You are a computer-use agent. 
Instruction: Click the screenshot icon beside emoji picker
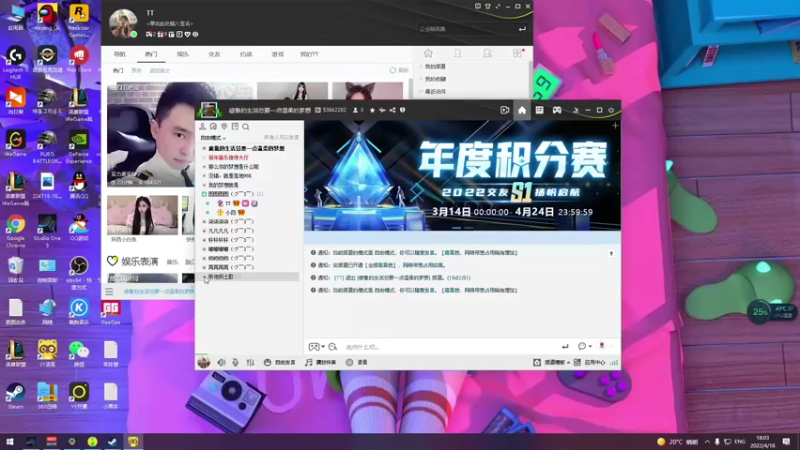click(x=333, y=347)
